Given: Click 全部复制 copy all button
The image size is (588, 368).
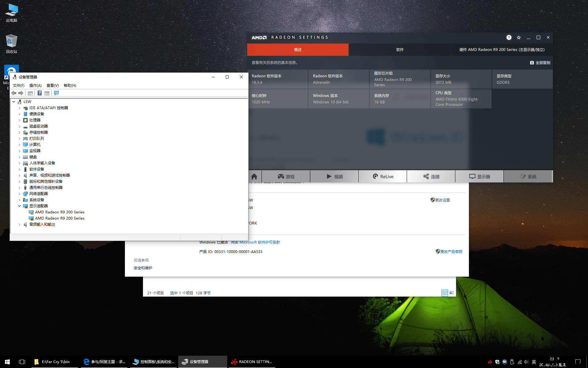Looking at the screenshot, I should (x=540, y=63).
